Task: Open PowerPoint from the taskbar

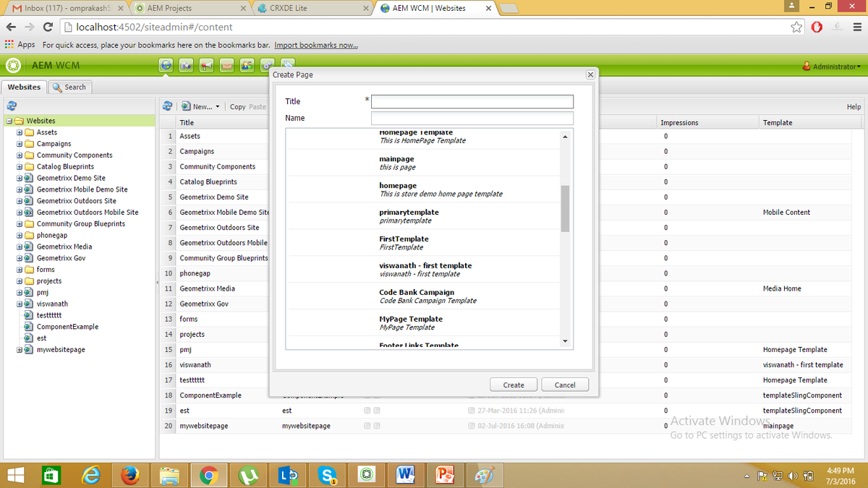Action: pos(443,475)
